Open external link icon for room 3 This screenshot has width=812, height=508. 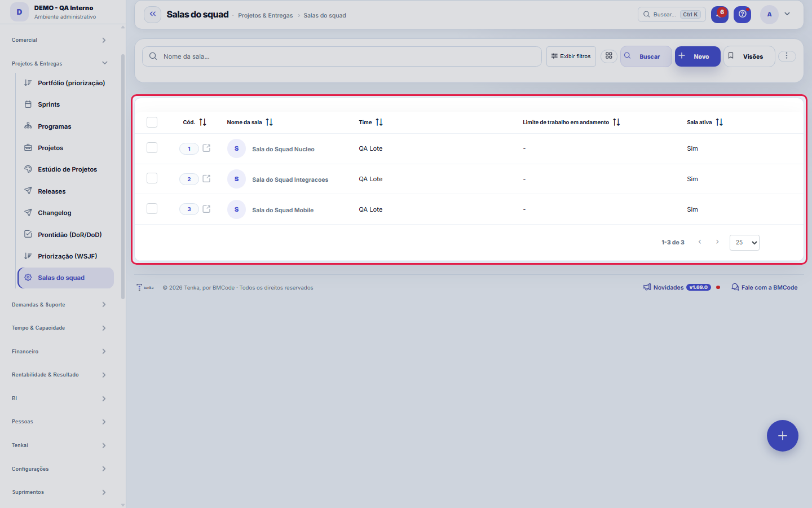[x=206, y=209]
